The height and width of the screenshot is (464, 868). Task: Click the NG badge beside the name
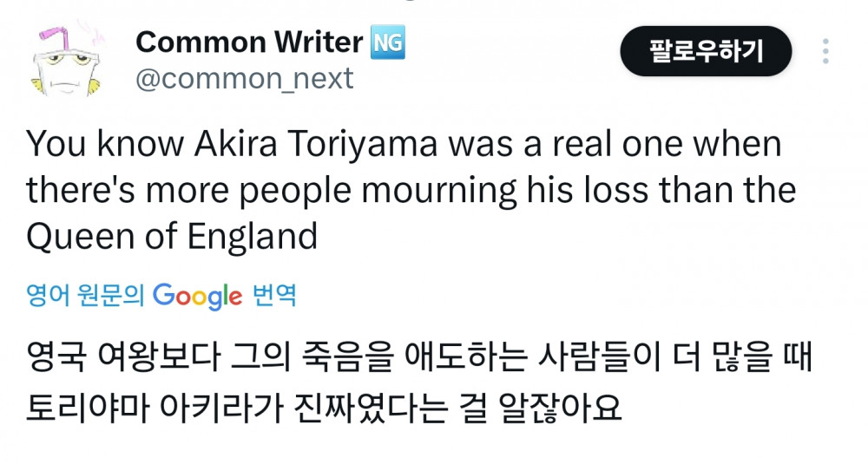pos(387,42)
